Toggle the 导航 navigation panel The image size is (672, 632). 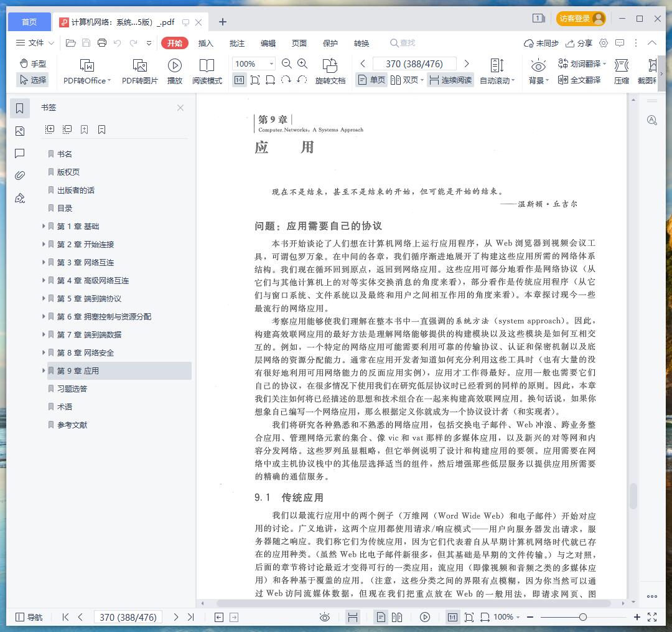[x=29, y=617]
